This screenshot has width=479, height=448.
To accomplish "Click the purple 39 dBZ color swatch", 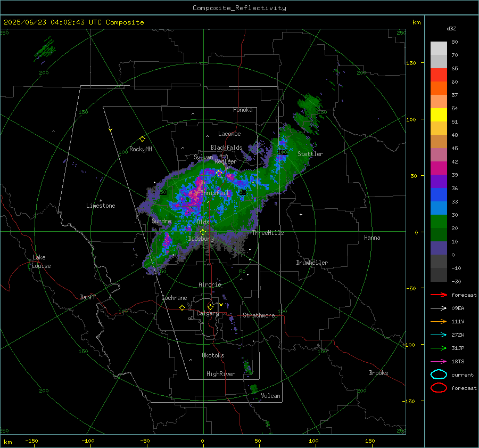I will (439, 182).
